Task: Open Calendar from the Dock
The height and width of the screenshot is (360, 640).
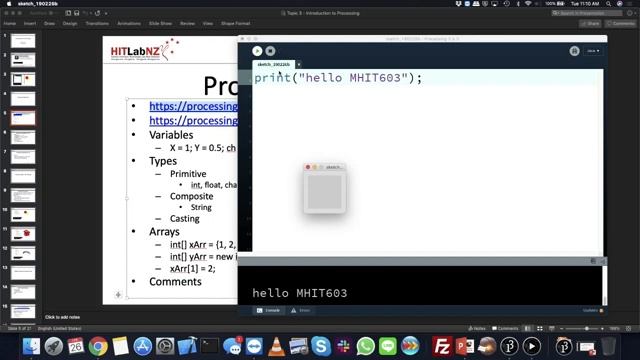Action: click(76, 347)
